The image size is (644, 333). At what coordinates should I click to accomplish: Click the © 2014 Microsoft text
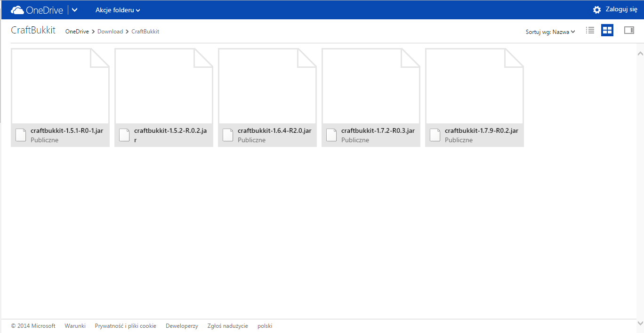point(33,326)
